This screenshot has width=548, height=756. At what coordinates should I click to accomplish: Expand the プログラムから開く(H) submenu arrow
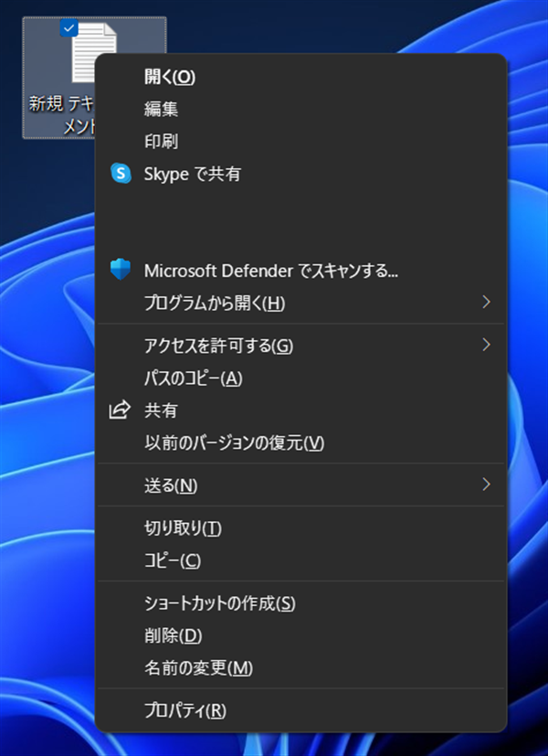(x=487, y=303)
